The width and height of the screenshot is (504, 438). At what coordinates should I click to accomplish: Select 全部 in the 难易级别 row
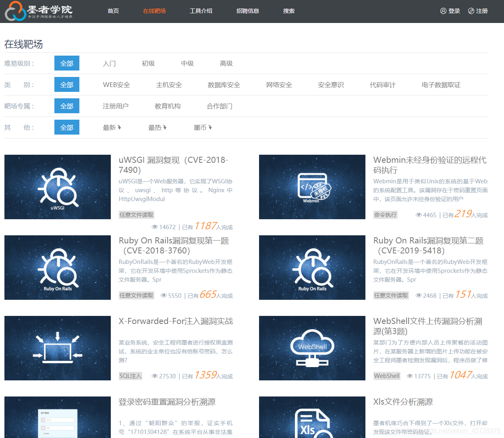click(x=67, y=63)
